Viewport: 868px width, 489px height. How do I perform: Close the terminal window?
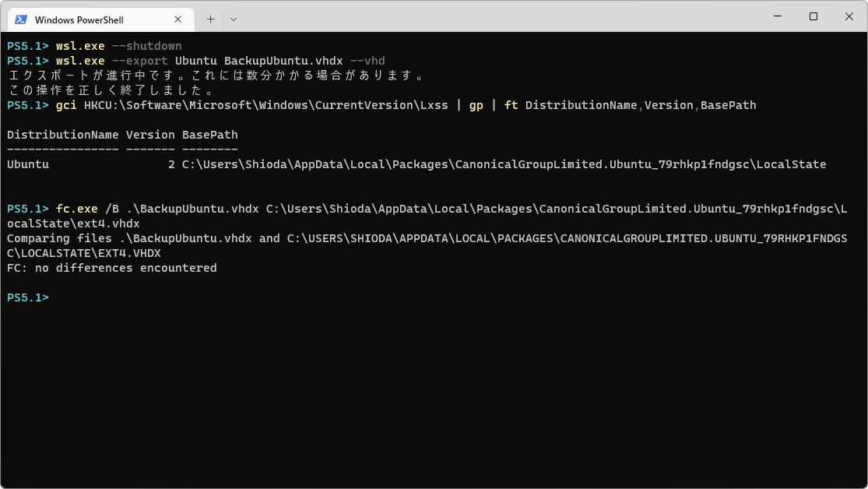(x=849, y=16)
